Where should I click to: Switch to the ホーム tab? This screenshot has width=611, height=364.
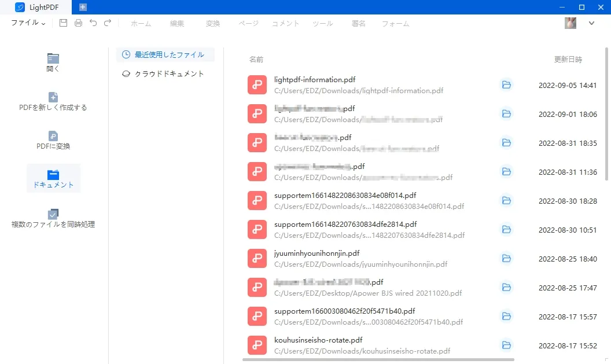pyautogui.click(x=141, y=24)
